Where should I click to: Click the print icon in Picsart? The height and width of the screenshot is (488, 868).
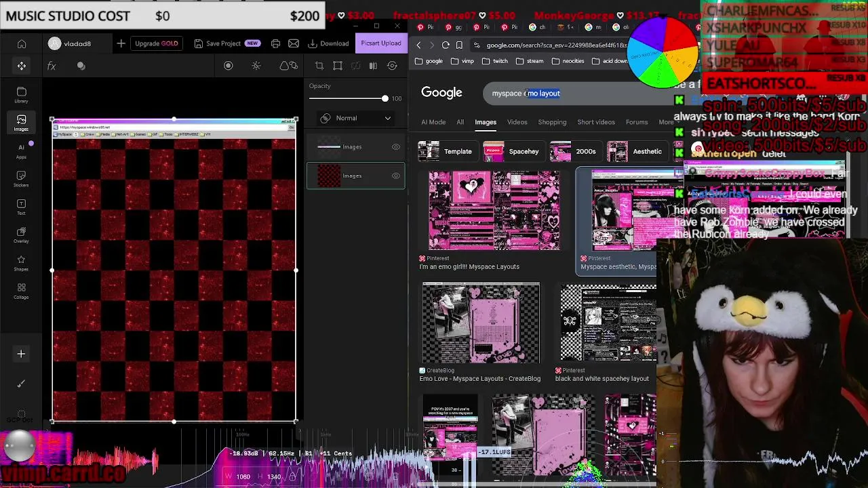click(x=275, y=43)
